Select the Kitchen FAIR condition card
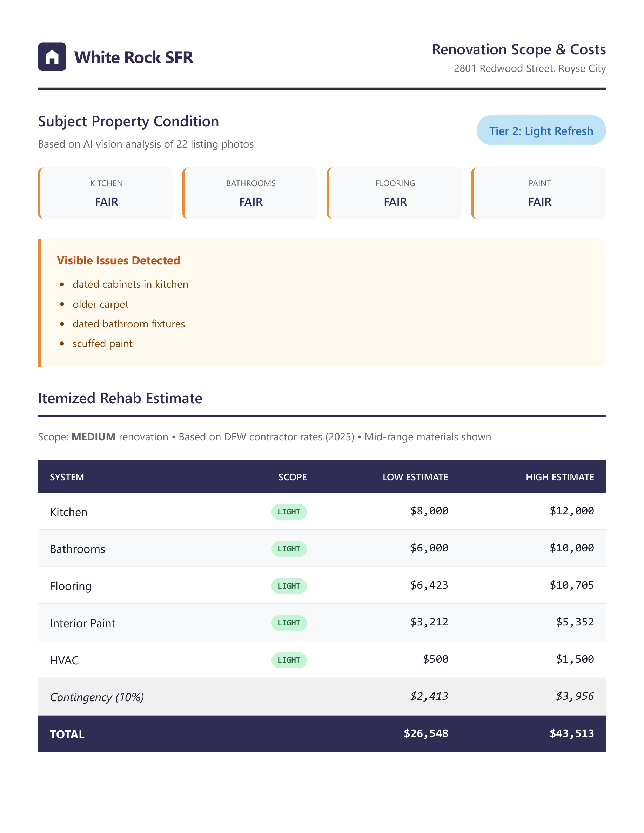644x833 pixels. click(x=106, y=194)
